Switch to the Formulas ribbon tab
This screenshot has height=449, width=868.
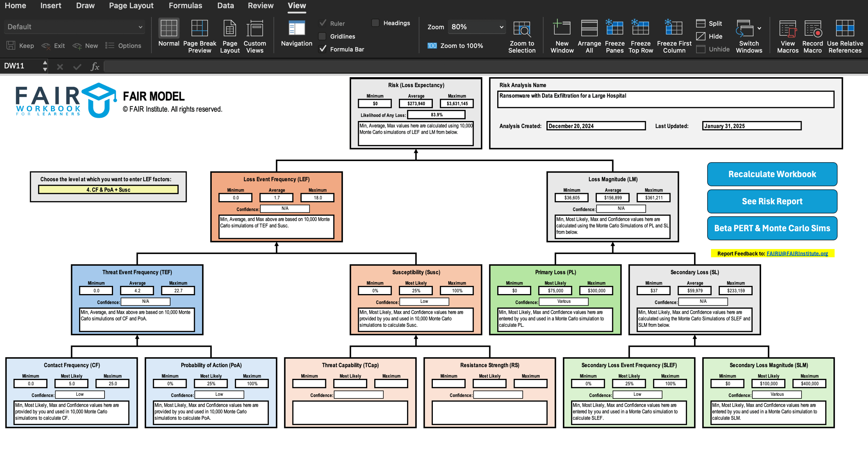(x=185, y=6)
